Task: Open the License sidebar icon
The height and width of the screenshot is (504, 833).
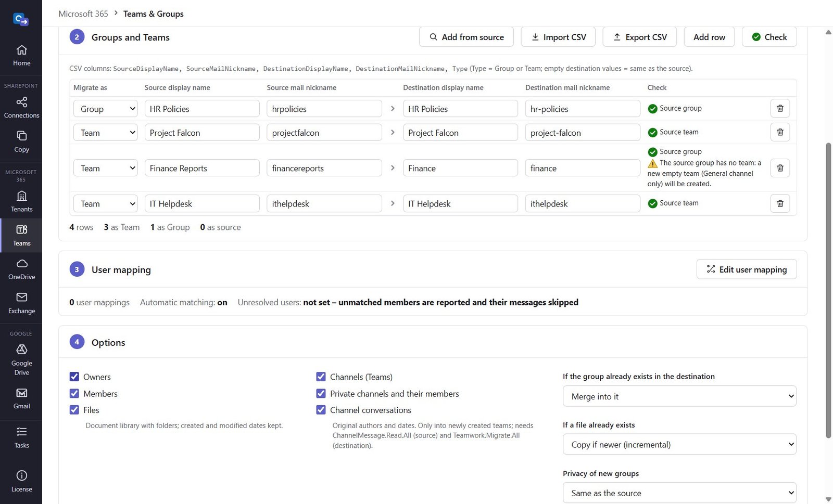Action: pyautogui.click(x=21, y=481)
